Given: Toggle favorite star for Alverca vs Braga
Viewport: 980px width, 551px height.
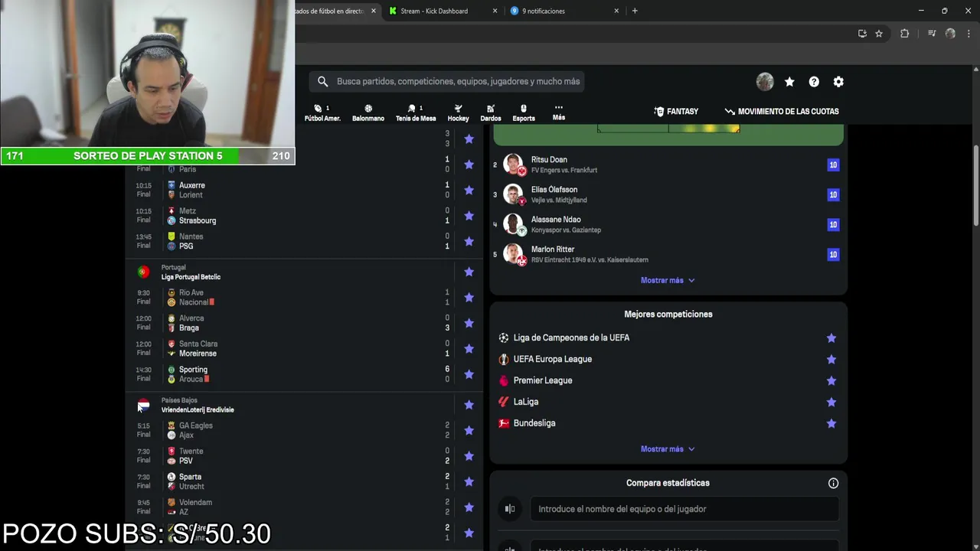Looking at the screenshot, I should (x=469, y=323).
